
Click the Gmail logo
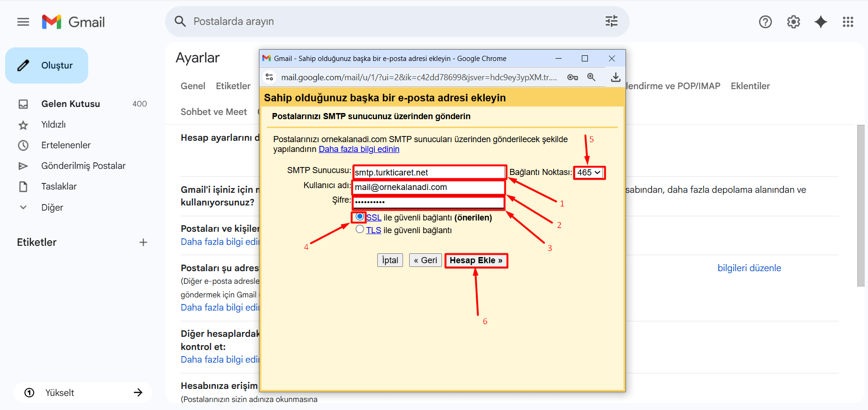point(73,22)
